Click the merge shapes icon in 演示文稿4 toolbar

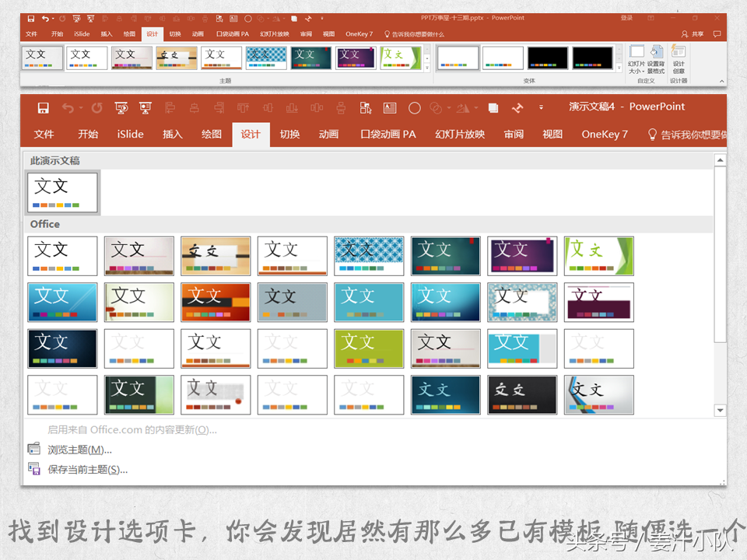436,108
